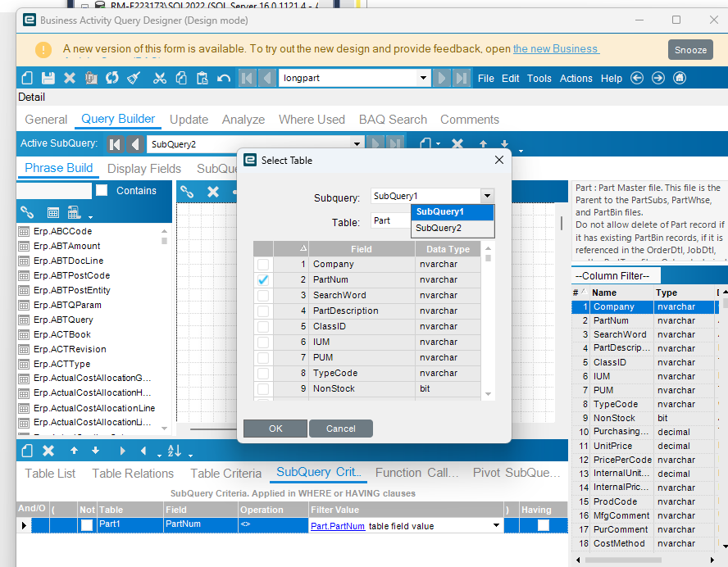Open the File menu
This screenshot has height=567, width=728.
(x=485, y=79)
